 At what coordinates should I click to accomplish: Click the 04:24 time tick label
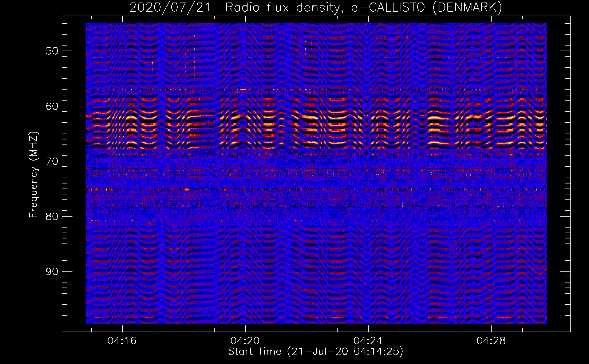click(x=368, y=341)
